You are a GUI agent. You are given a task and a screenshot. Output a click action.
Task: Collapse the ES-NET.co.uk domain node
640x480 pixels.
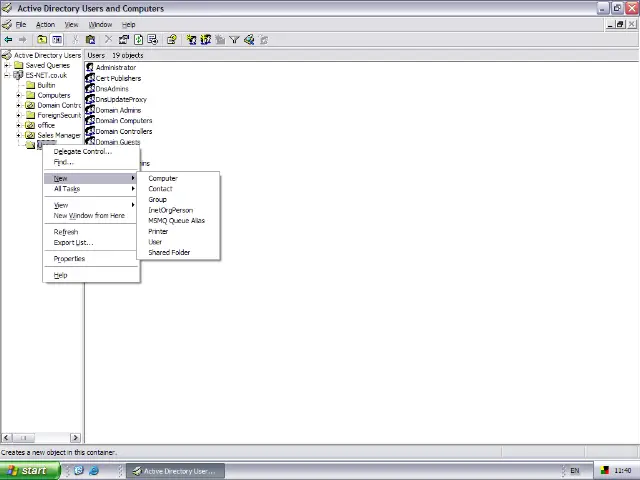(7, 75)
